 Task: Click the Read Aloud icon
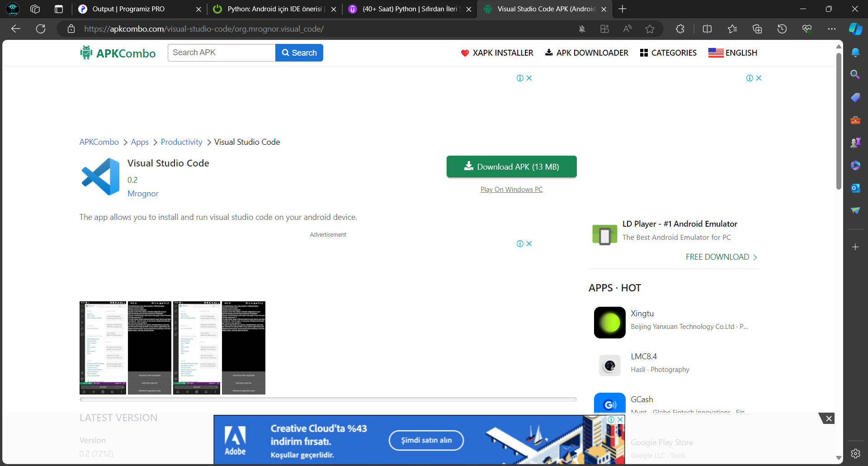pos(627,29)
